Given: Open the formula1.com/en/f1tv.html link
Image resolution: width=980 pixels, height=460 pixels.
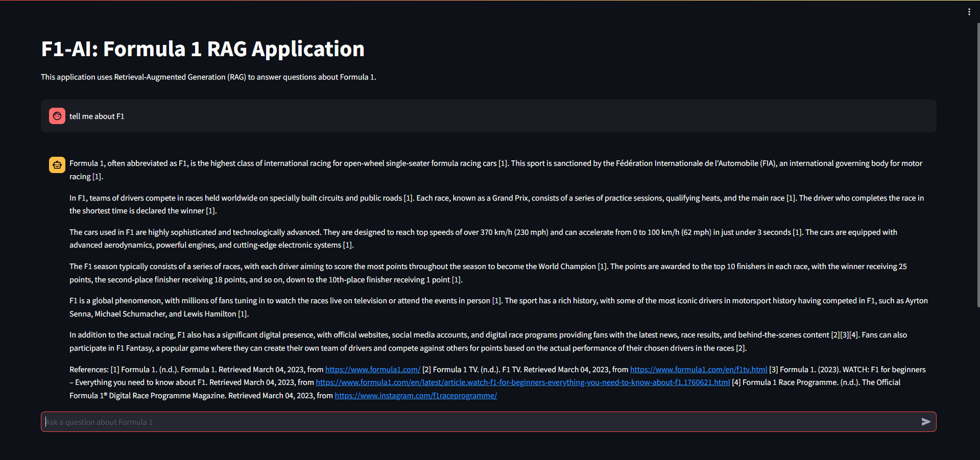Looking at the screenshot, I should click(699, 369).
